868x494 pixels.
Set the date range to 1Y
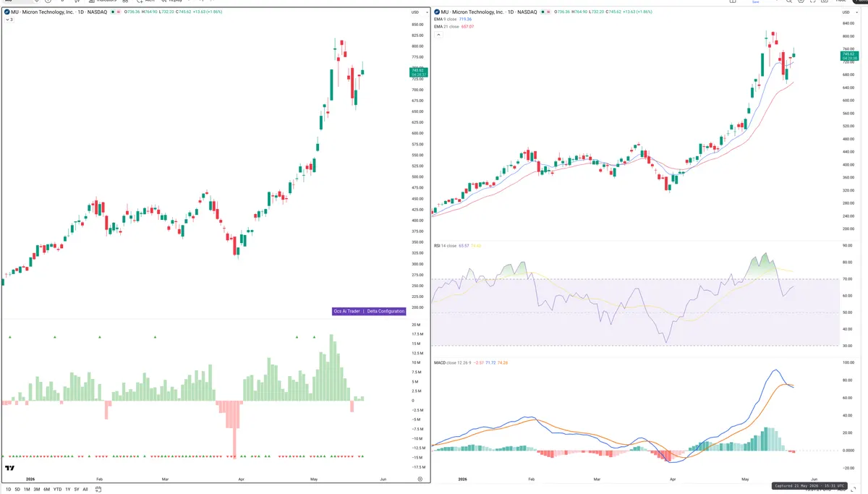[67, 490]
